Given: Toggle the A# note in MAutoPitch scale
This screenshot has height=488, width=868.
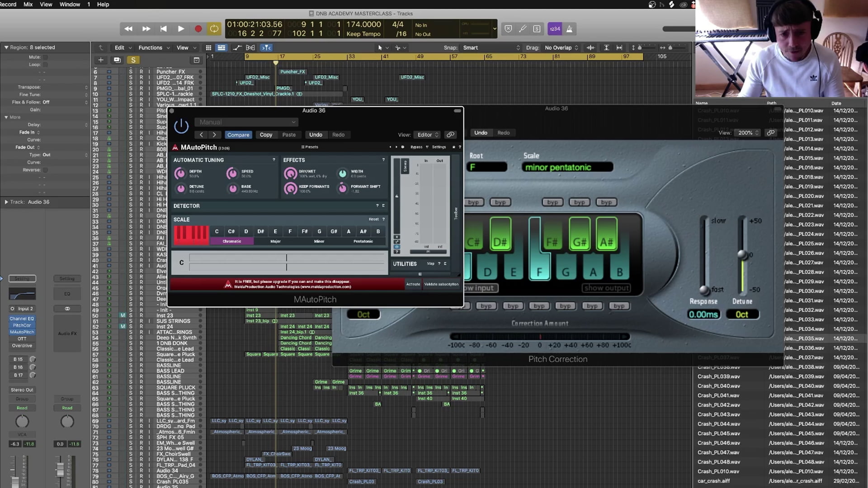Looking at the screenshot, I should click(363, 231).
